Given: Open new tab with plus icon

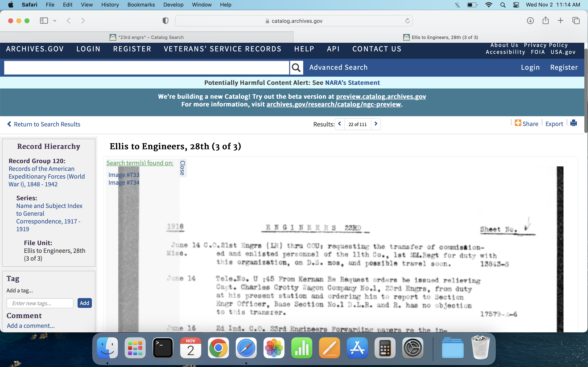Looking at the screenshot, I should point(561,21).
